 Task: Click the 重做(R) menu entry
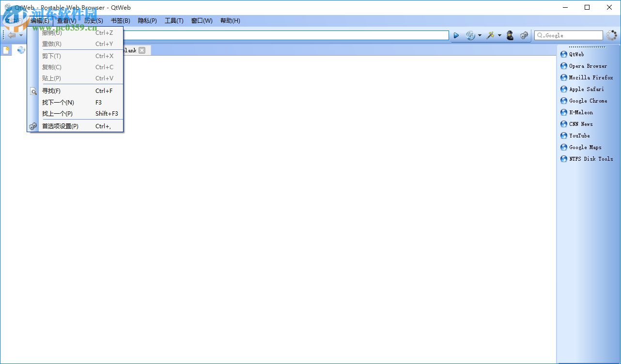click(x=75, y=44)
